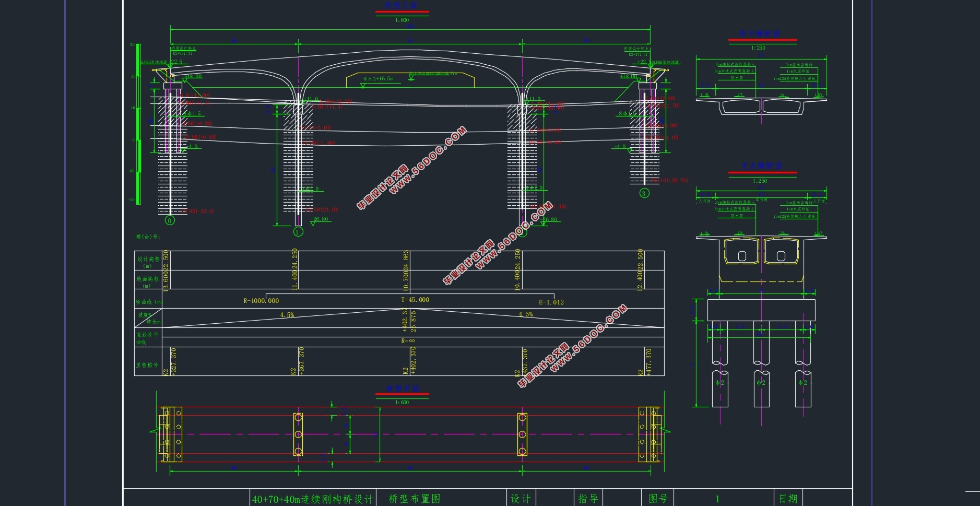Select red "37.80(-23.4)" text at abutment 0
The height and width of the screenshot is (506, 980).
[x=197, y=211]
